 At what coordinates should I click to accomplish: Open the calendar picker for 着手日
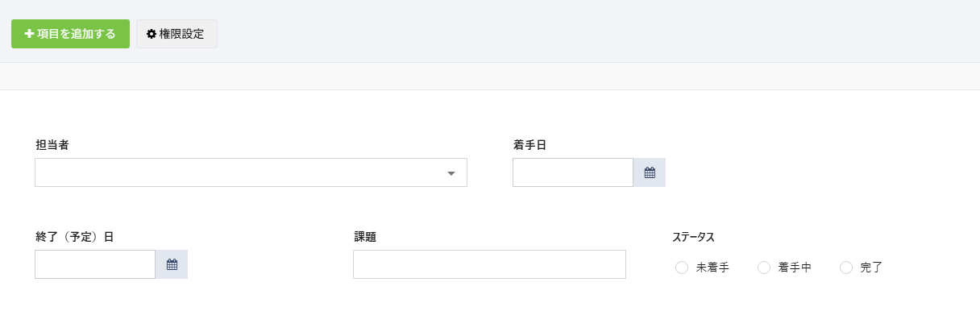pyautogui.click(x=650, y=172)
